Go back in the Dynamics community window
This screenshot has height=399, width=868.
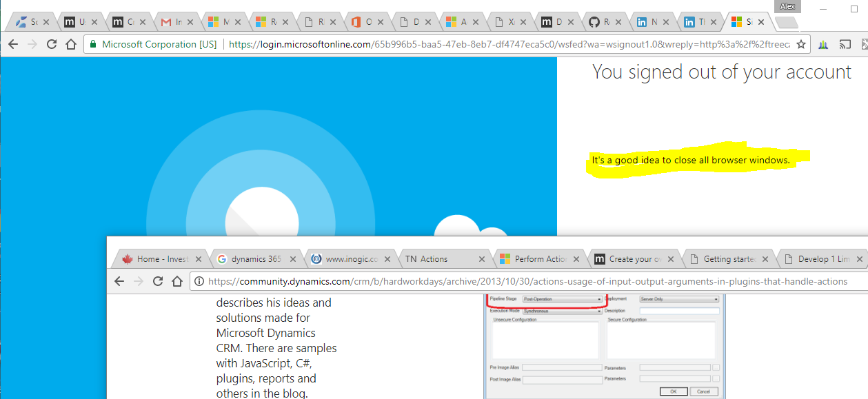(x=119, y=281)
